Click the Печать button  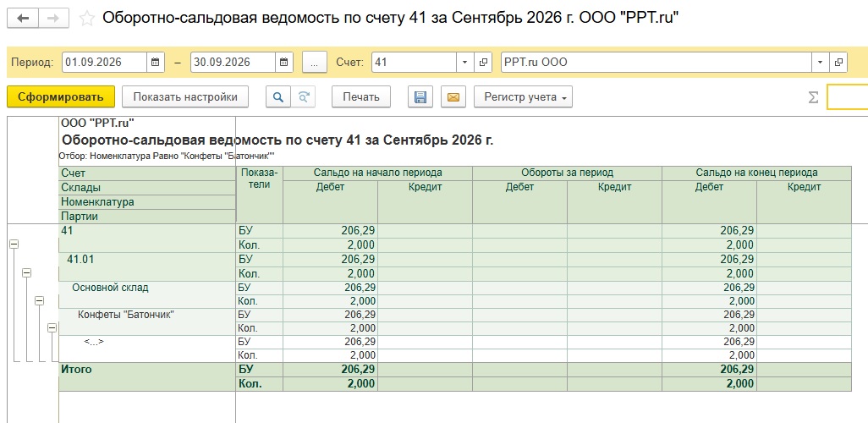tap(361, 97)
